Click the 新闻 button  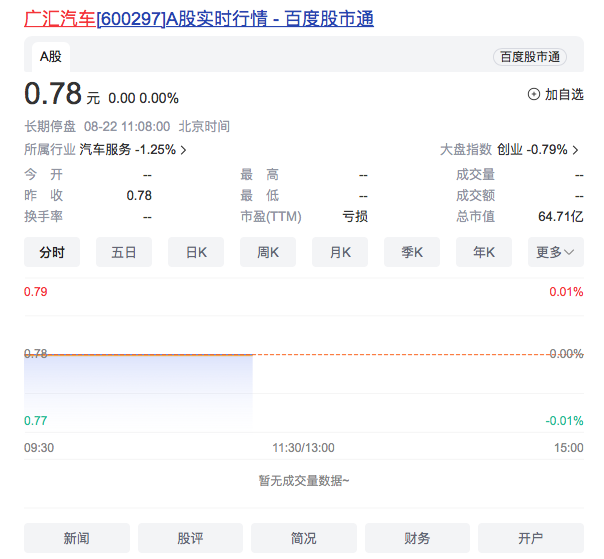coord(76,538)
